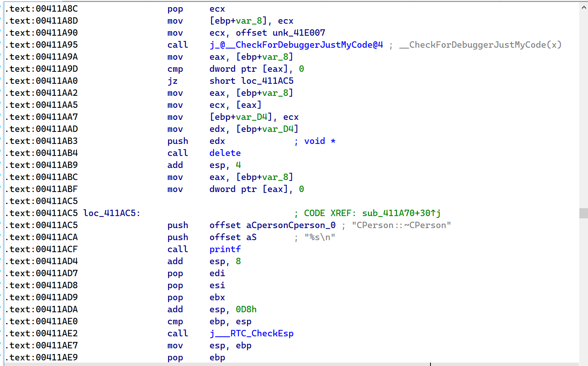Screen dimensions: 588x366
Task: Click the "%s\n" string comment
Action: point(320,237)
